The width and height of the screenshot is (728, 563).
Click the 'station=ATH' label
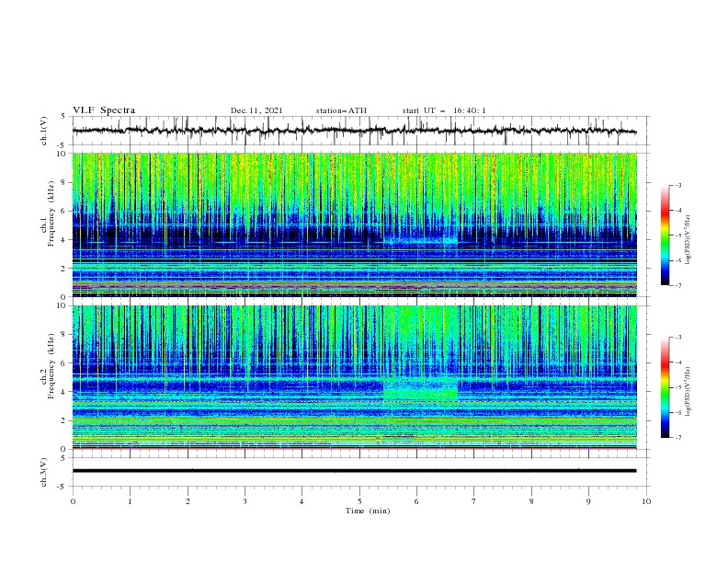tap(341, 110)
